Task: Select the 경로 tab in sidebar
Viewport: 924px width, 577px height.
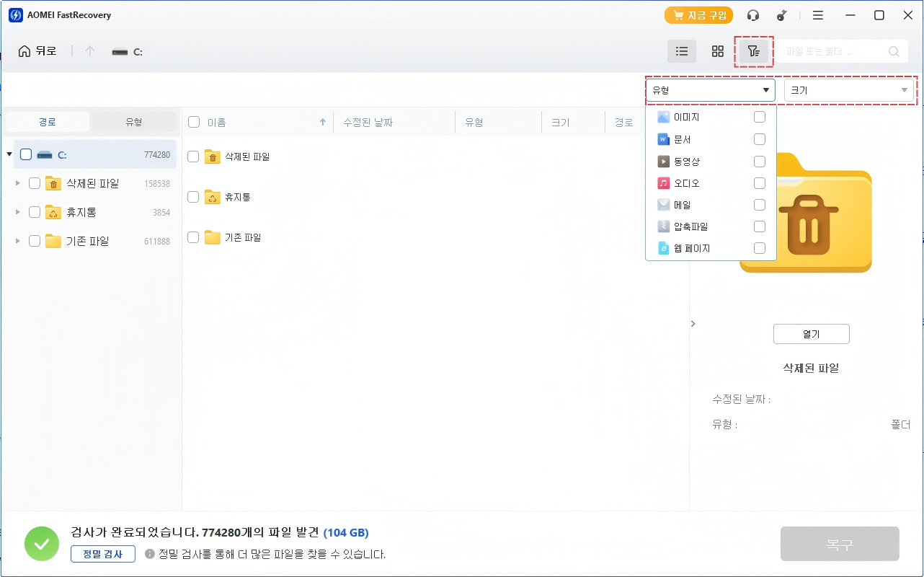Action: [48, 122]
